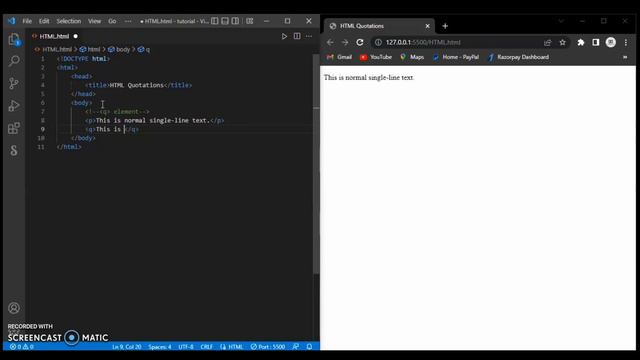Open the Selection menu
The height and width of the screenshot is (360, 640).
(69, 21)
